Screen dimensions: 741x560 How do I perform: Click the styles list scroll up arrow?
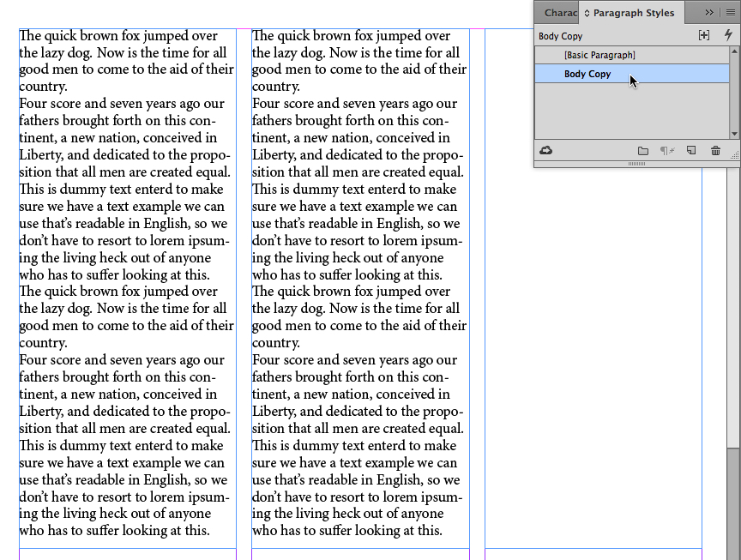734,51
